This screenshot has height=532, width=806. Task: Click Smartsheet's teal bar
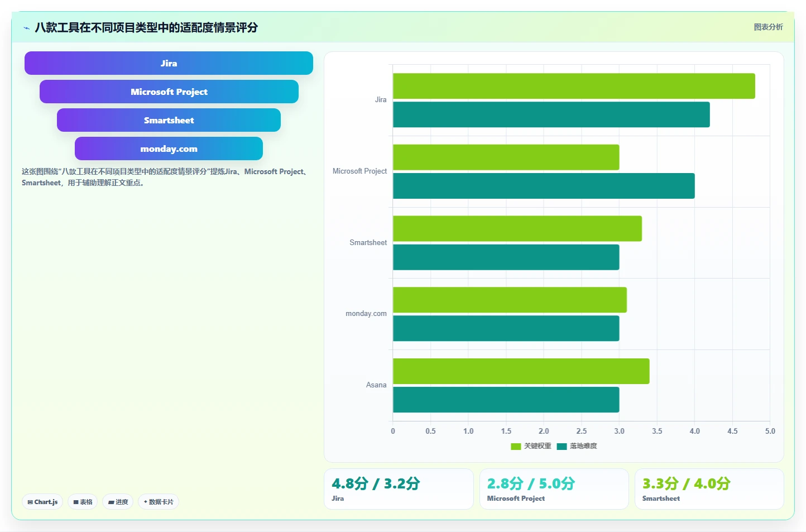pos(506,257)
